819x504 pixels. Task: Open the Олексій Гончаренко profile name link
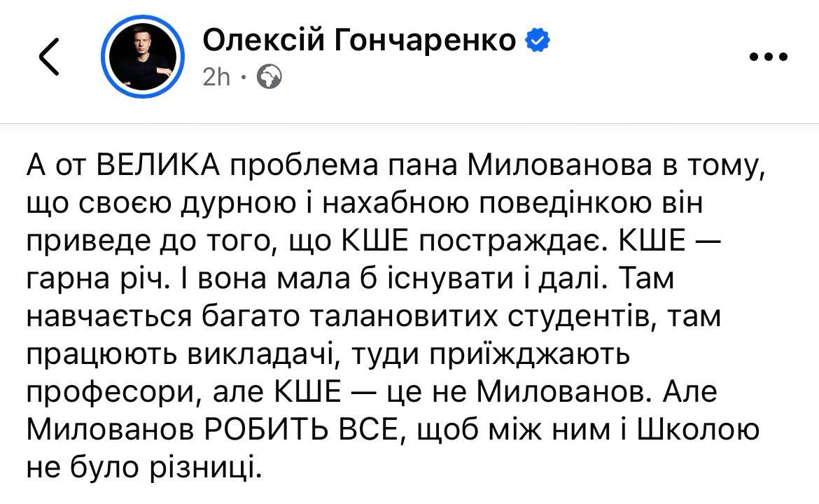359,40
